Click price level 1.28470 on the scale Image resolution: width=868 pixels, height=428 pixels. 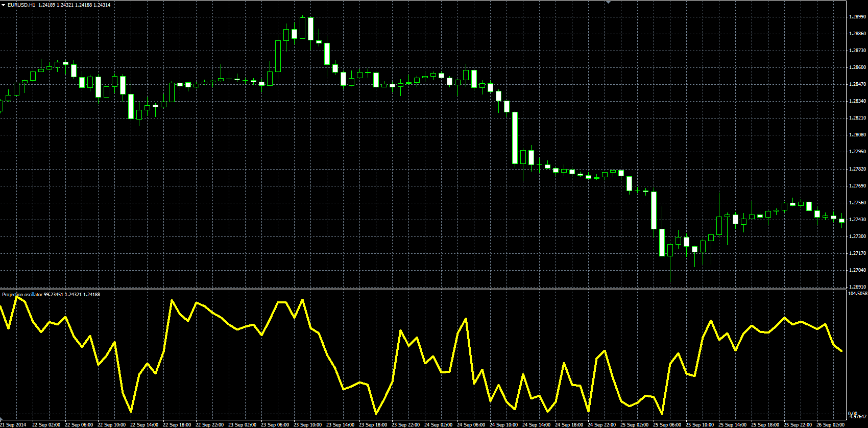pos(857,84)
